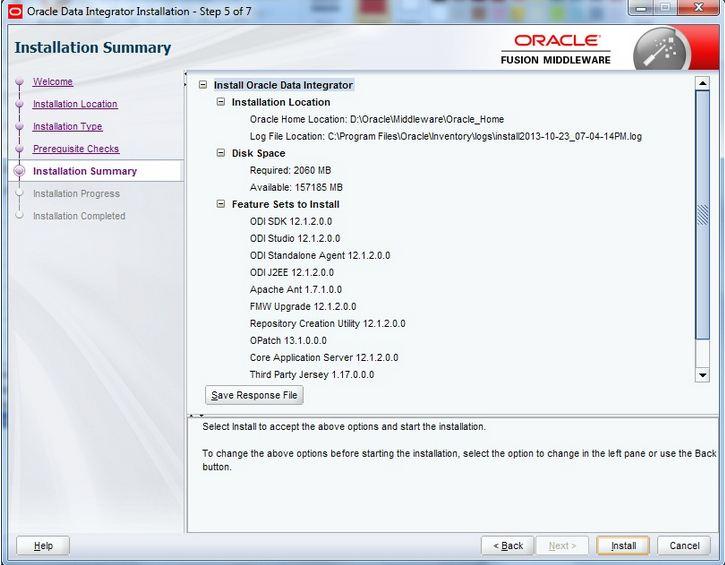
Task: Go to the Prerequisite Checks step
Action: click(x=76, y=149)
